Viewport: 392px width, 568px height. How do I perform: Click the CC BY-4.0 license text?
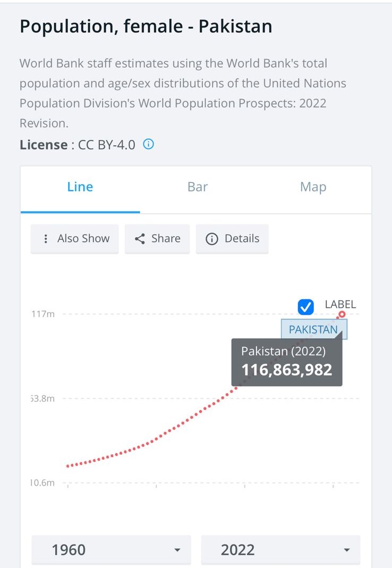[106, 145]
